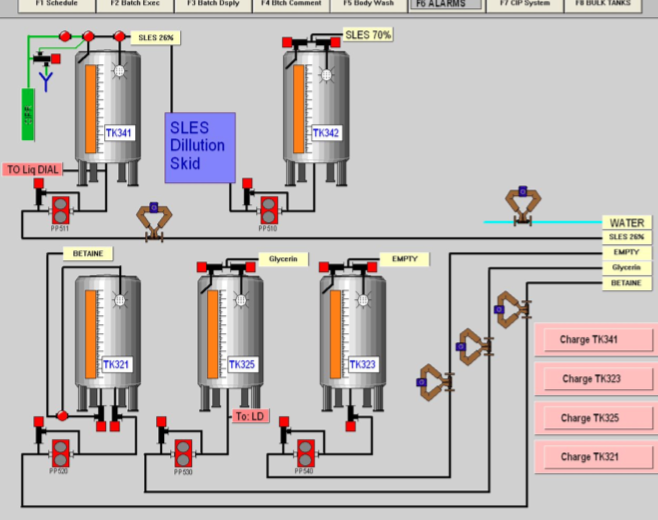The height and width of the screenshot is (520, 658).
Task: Open pump PP520 control
Action: [x=62, y=451]
